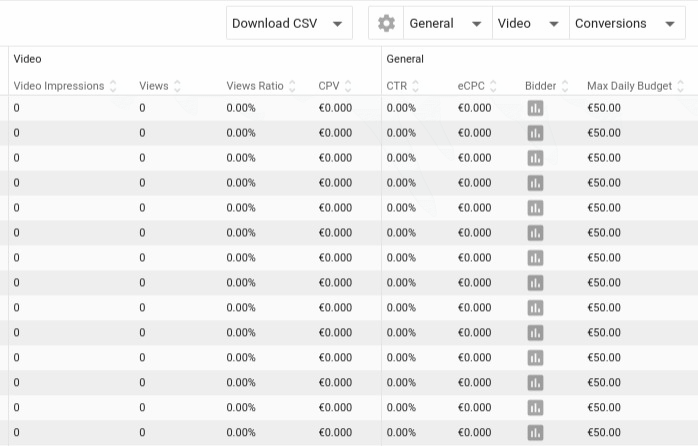This screenshot has width=698, height=446.
Task: Click the Max Daily Budget header label
Action: pos(629,86)
